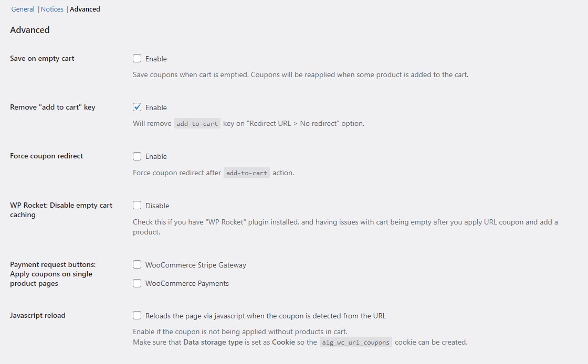Uncheck Remove "add to cart" key Enable checkbox

click(137, 107)
